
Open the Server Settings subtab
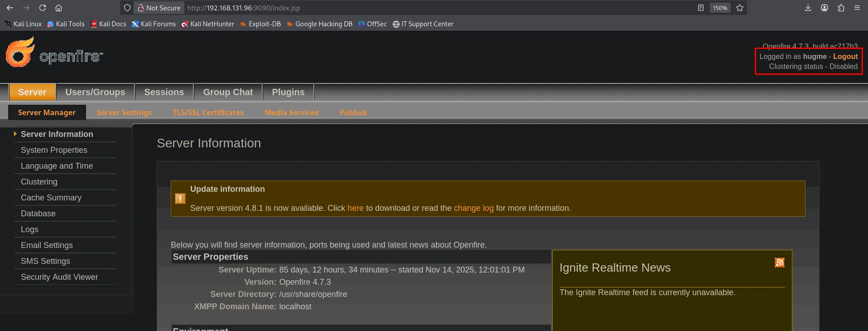click(x=124, y=112)
